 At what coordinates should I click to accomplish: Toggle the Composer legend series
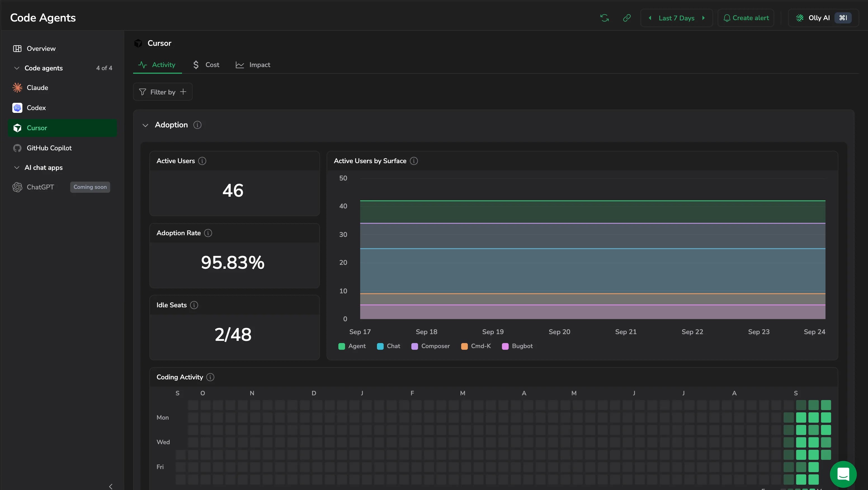tap(431, 346)
